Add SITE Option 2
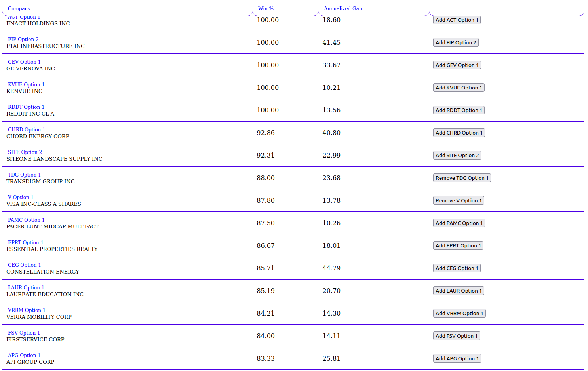 (457, 155)
